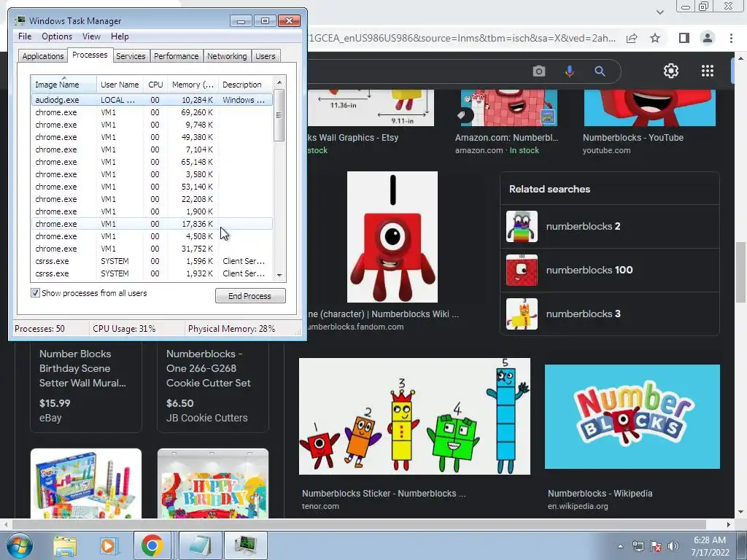The image size is (747, 560).
Task: Open Amazon.com Numberblocks result link
Action: [506, 138]
